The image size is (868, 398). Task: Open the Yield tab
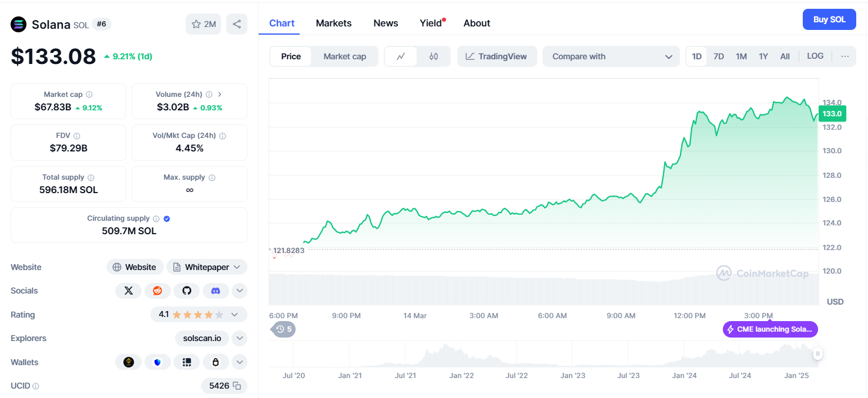point(431,23)
